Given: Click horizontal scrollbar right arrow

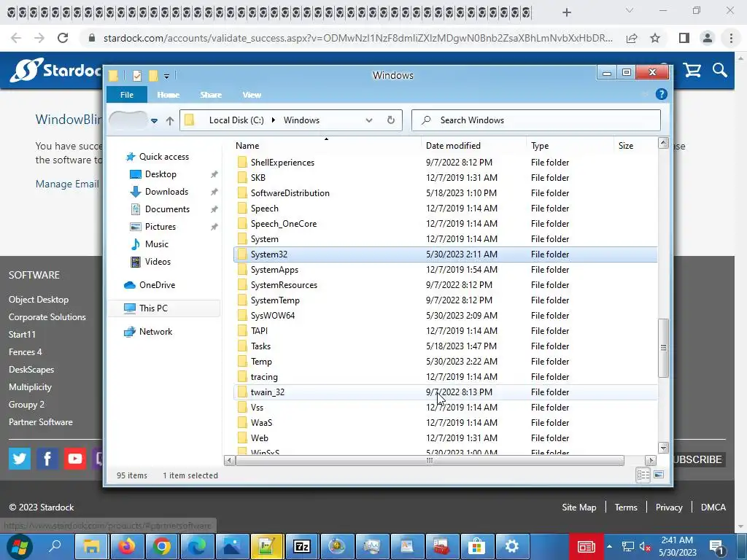Looking at the screenshot, I should click(x=651, y=461).
